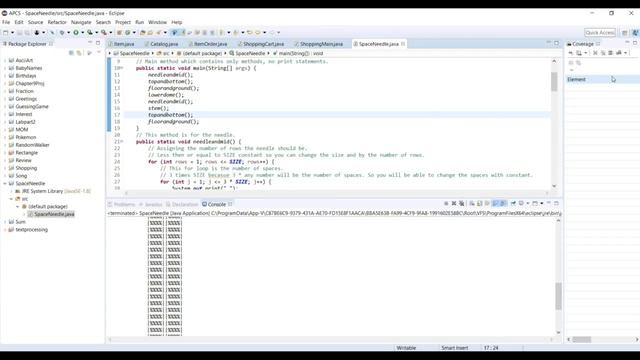Launch Coverage mode from the toolbar icon
The width and height of the screenshot is (640, 360).
[x=90, y=33]
